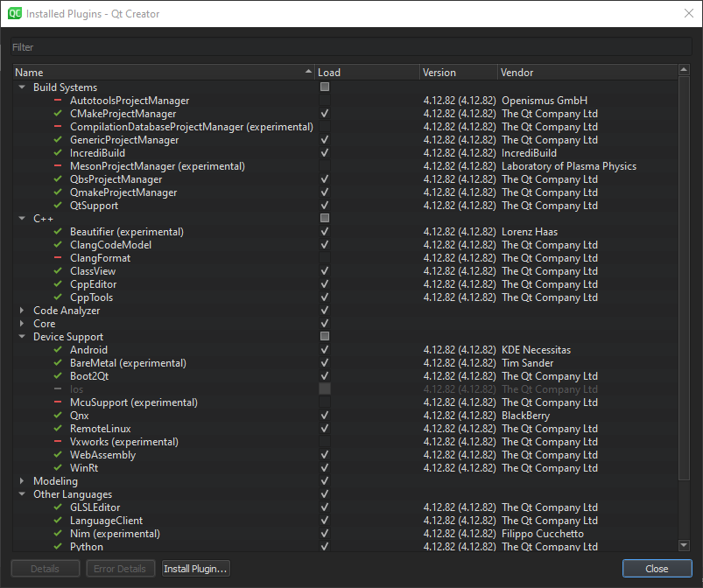Click the Qt Creator logo in the title bar
Image resolution: width=703 pixels, height=588 pixels.
click(16, 13)
